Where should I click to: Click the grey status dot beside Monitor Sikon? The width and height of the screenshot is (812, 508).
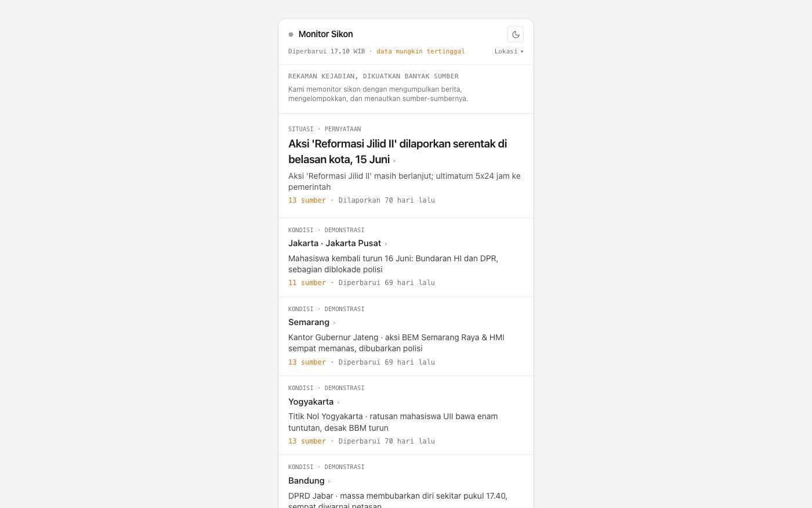click(x=291, y=34)
